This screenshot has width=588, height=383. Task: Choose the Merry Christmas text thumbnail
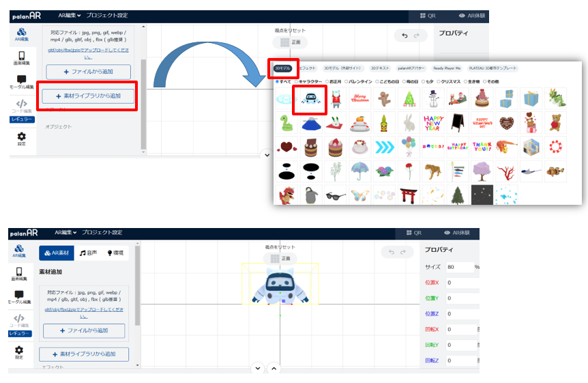[360, 99]
